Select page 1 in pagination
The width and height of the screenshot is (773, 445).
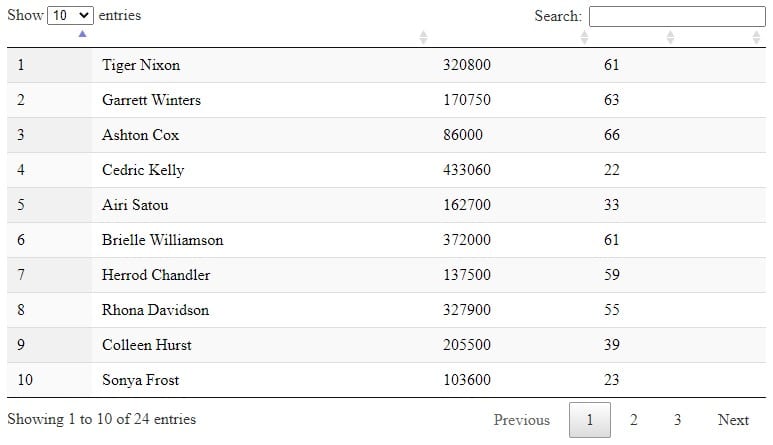(590, 420)
